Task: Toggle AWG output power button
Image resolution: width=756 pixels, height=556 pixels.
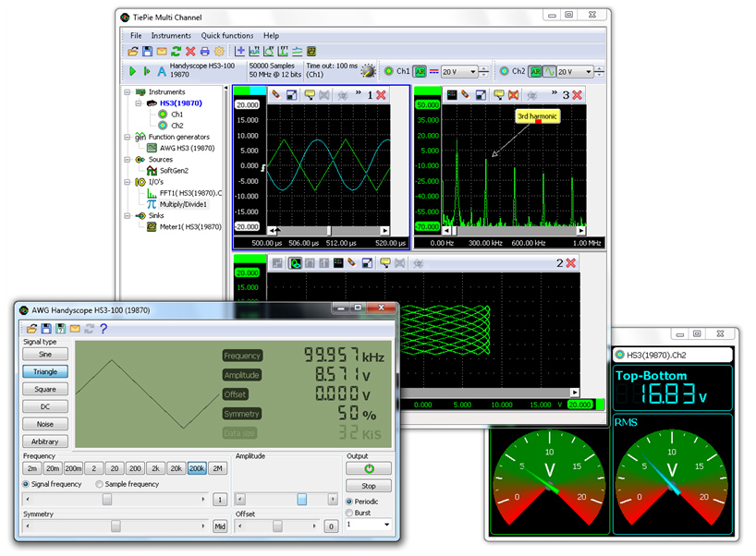Action: [x=369, y=468]
